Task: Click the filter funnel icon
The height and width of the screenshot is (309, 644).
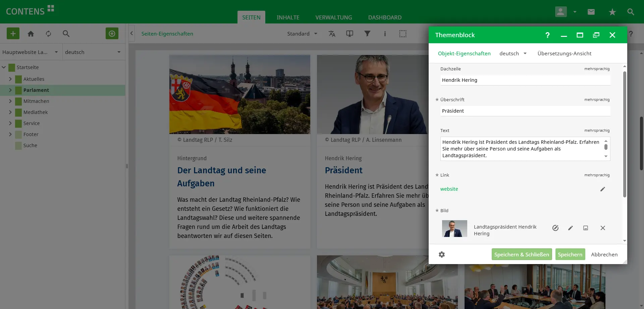Action: [x=367, y=34]
